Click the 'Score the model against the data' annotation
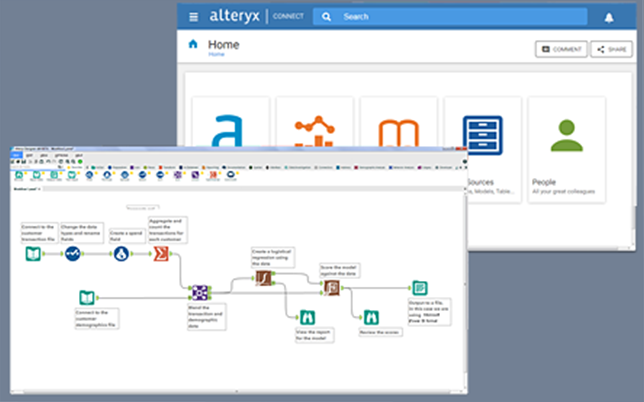Image resolution: width=644 pixels, height=402 pixels. coord(340,270)
